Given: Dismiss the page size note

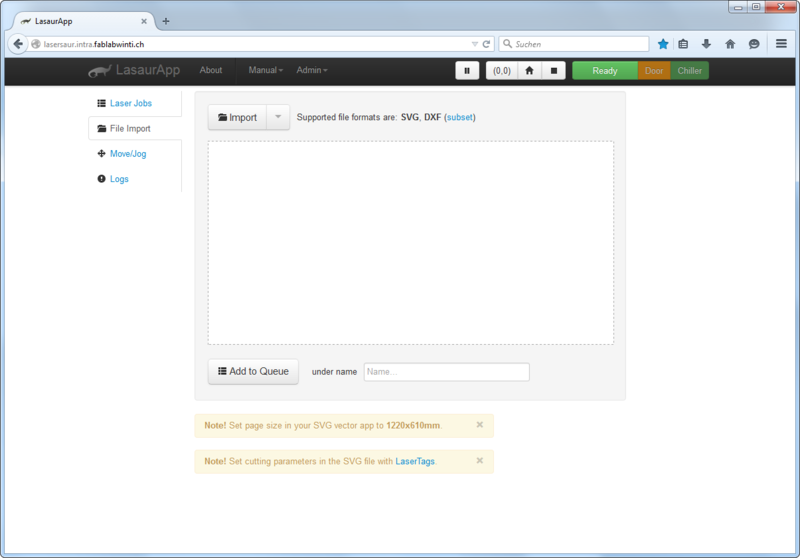Looking at the screenshot, I should pos(480,424).
